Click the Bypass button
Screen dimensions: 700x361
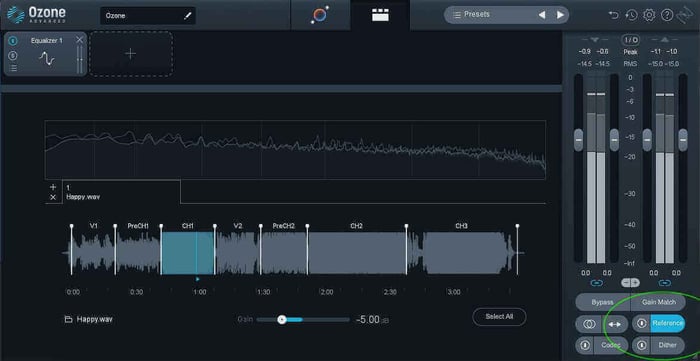click(603, 302)
